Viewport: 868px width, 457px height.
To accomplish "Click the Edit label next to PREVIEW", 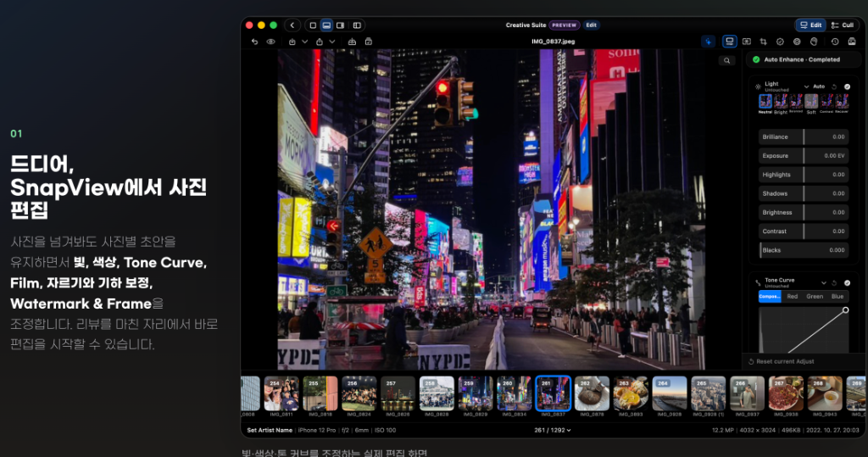I will click(591, 25).
